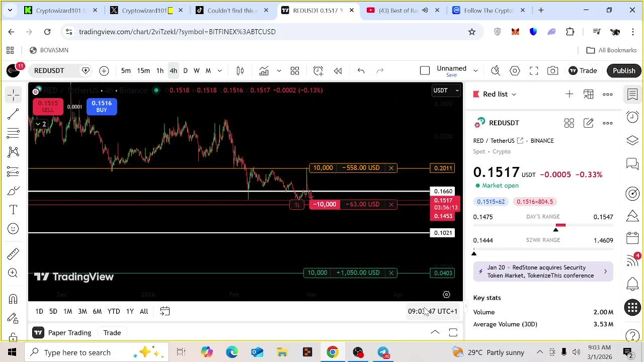Select the W weekly timeframe

tap(196, 71)
